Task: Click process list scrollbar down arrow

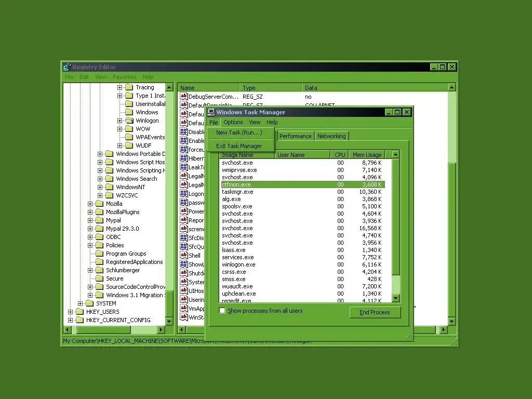Action: pos(395,298)
